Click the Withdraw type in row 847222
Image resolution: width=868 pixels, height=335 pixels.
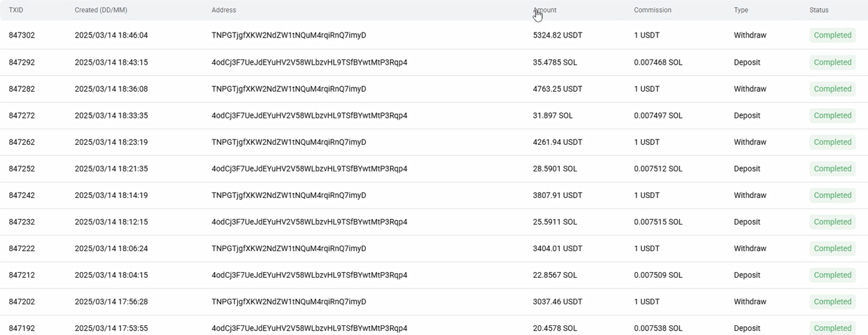[x=750, y=248]
